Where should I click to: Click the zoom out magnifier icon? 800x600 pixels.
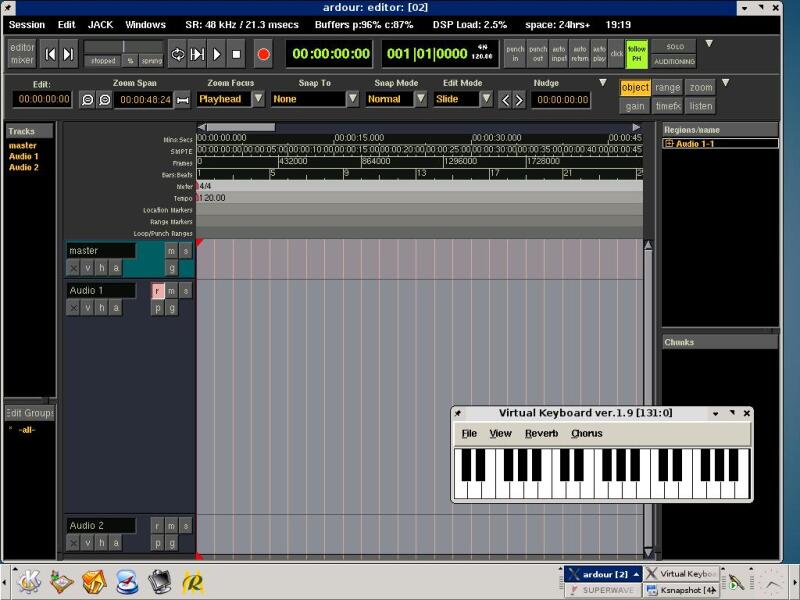(87, 99)
